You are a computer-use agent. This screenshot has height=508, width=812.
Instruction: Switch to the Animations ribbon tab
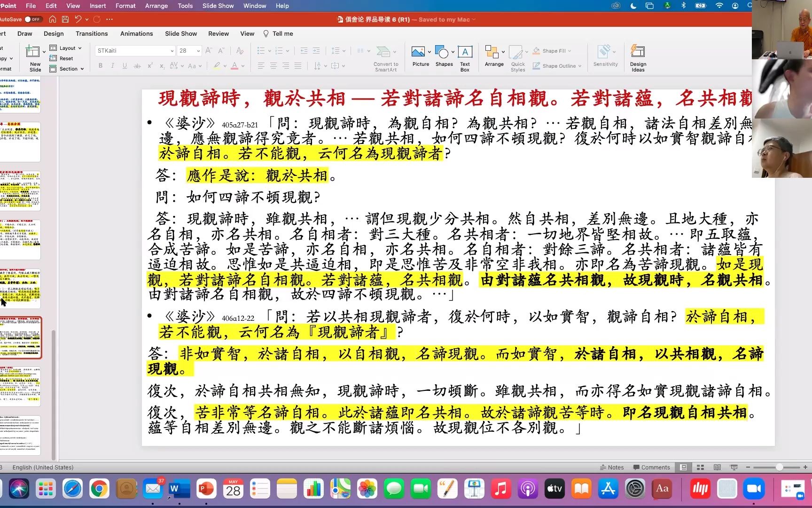point(136,33)
